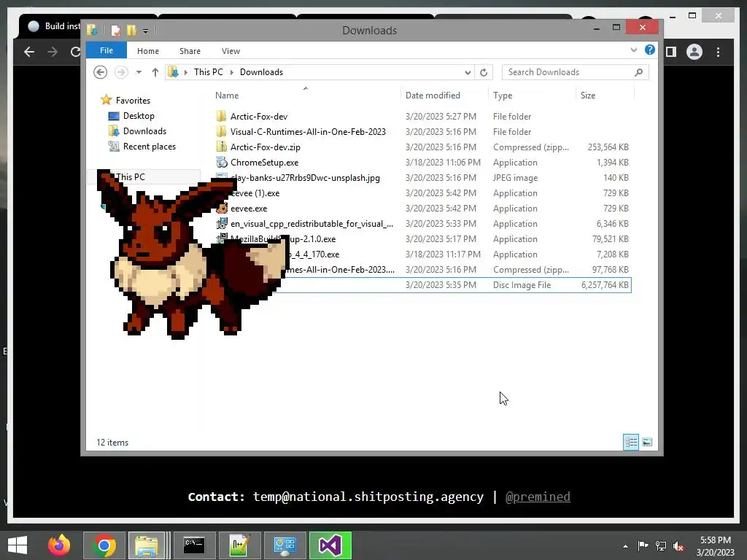The height and width of the screenshot is (560, 747).
Task: Click the search magnifier icon
Action: tap(639, 72)
